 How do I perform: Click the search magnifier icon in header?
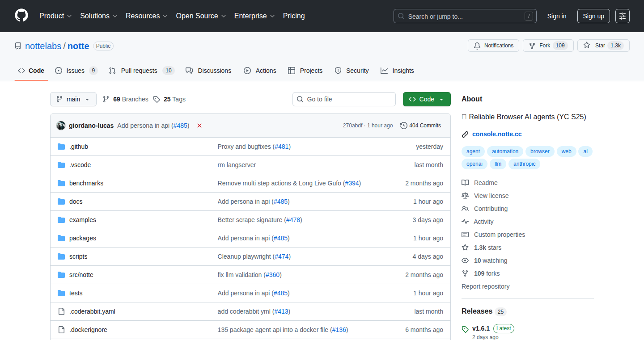(401, 17)
